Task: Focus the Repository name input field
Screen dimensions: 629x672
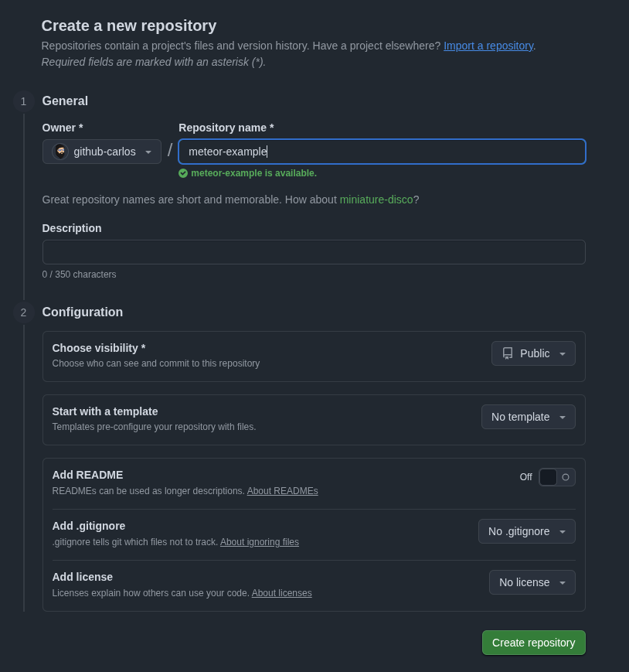Action: [382, 152]
